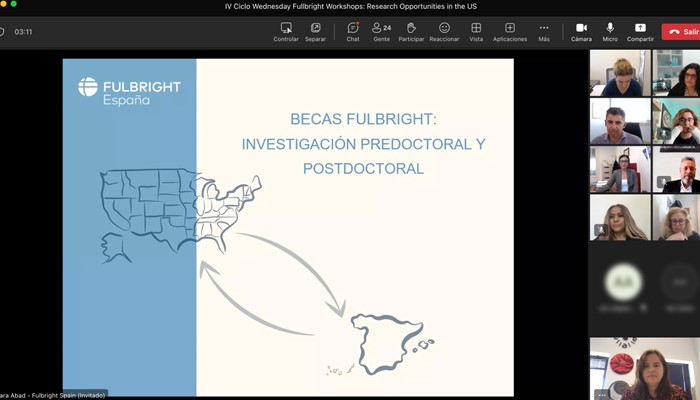Open the Más options menu
The image size is (700, 400).
pyautogui.click(x=544, y=32)
